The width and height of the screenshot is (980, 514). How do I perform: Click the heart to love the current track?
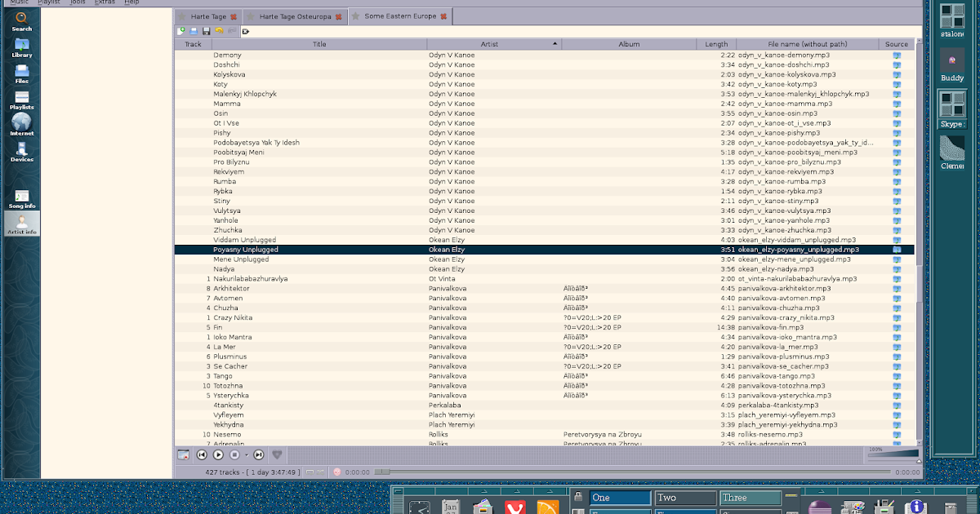pyautogui.click(x=278, y=454)
